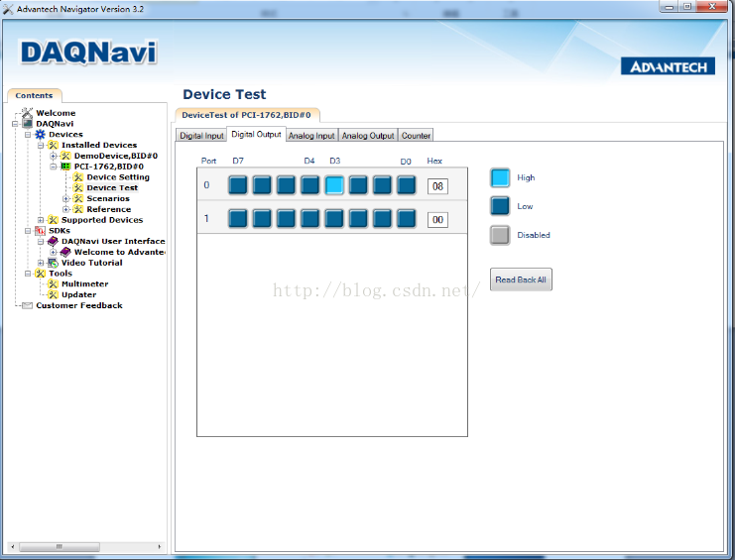Click the Video Tutorial icon
735x560 pixels.
point(53,263)
